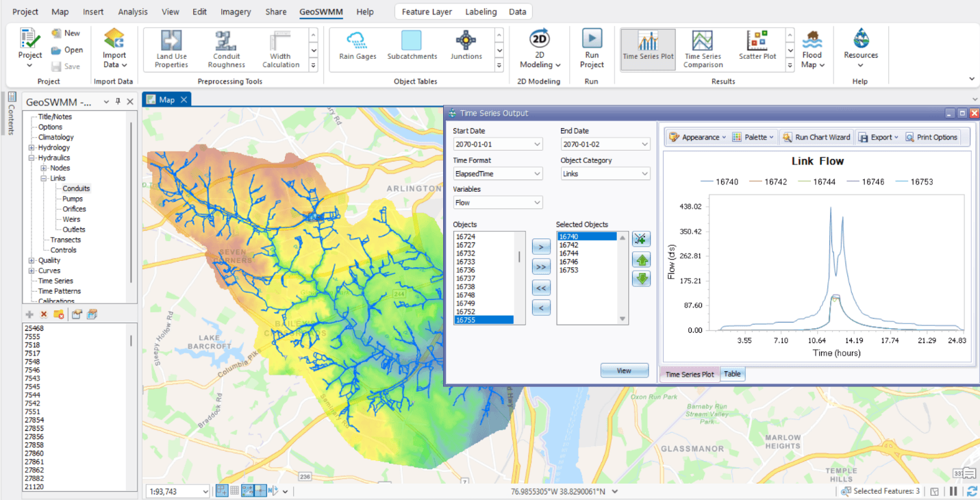
Task: Open the Object Category dropdown
Action: [605, 173]
